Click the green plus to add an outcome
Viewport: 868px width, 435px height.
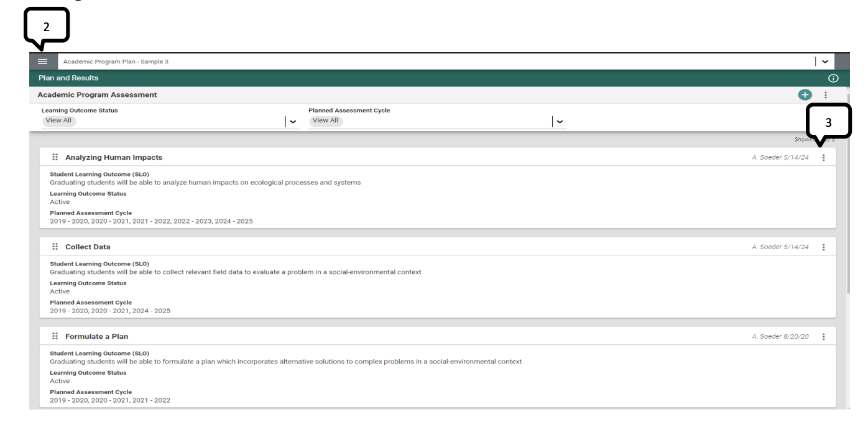tap(805, 94)
